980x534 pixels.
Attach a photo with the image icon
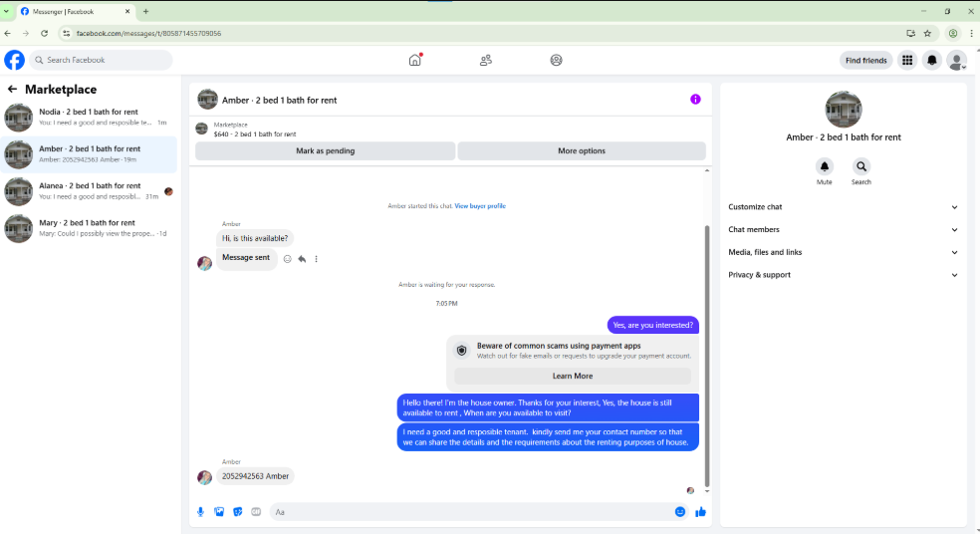[219, 511]
